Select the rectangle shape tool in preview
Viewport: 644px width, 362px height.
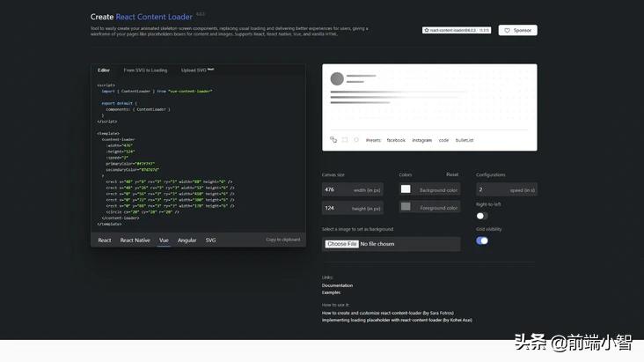(x=345, y=140)
